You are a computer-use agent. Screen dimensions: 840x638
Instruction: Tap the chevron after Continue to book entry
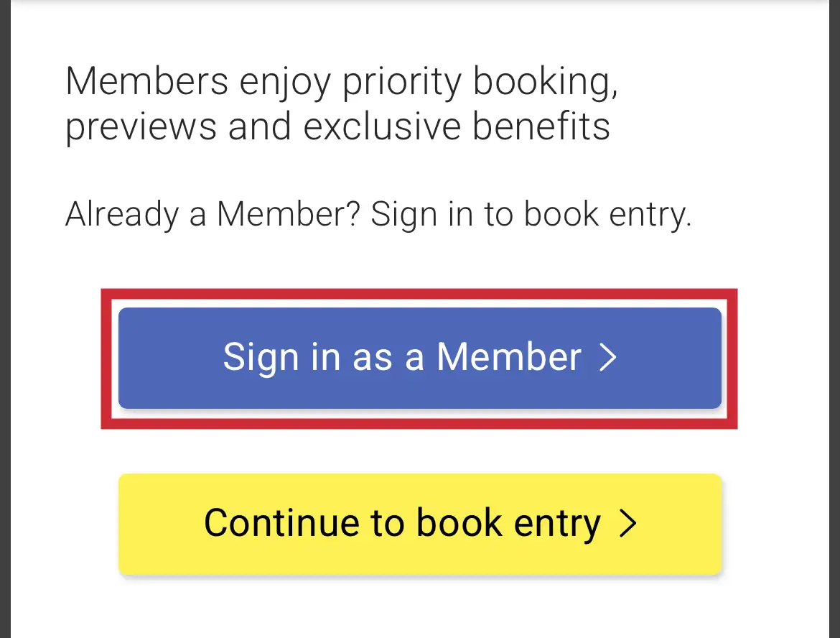click(x=627, y=524)
